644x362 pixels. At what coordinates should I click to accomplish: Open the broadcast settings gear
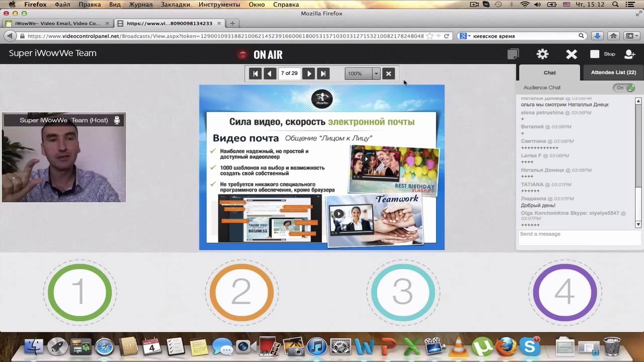[542, 54]
